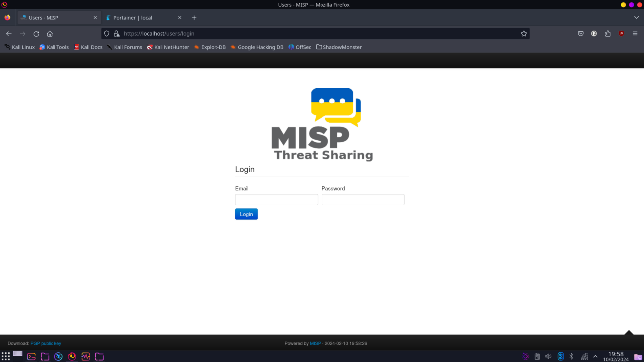
Task: Open the Firefox hamburger menu
Action: tap(635, 33)
